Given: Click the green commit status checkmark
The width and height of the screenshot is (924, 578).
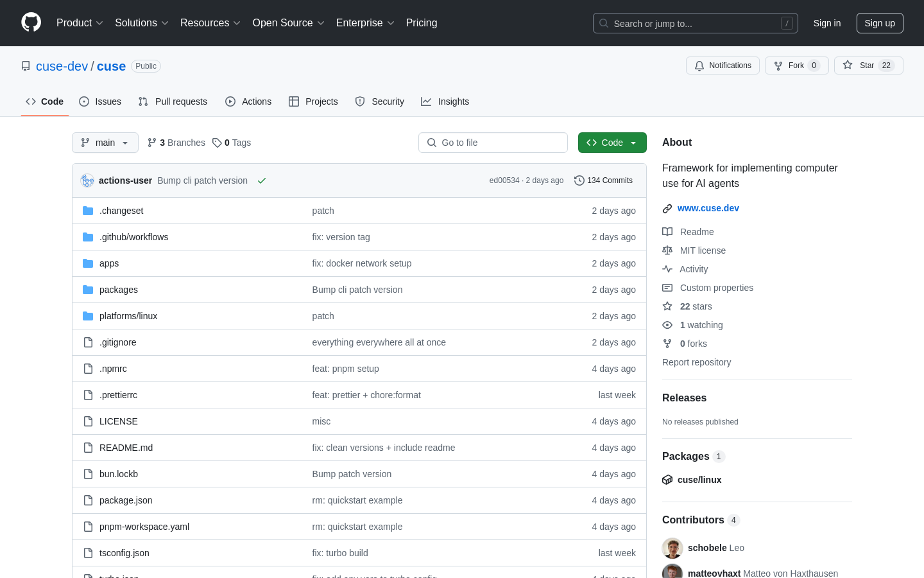Looking at the screenshot, I should 262,180.
